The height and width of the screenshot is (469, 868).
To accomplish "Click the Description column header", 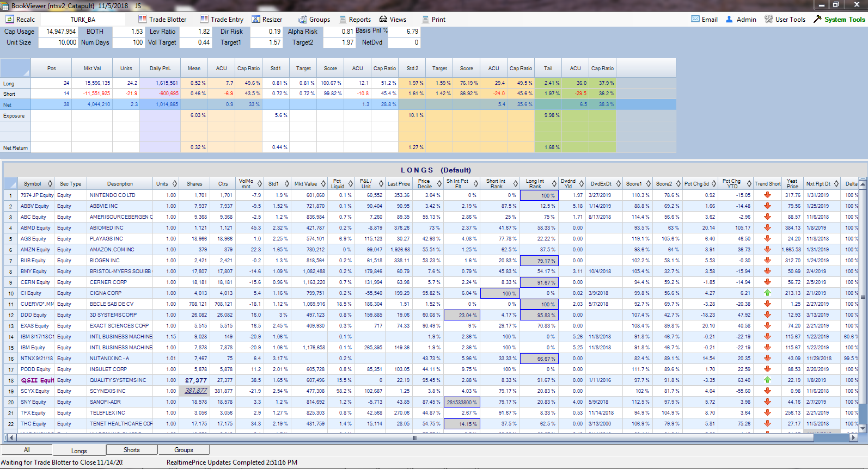I will pyautogui.click(x=120, y=184).
